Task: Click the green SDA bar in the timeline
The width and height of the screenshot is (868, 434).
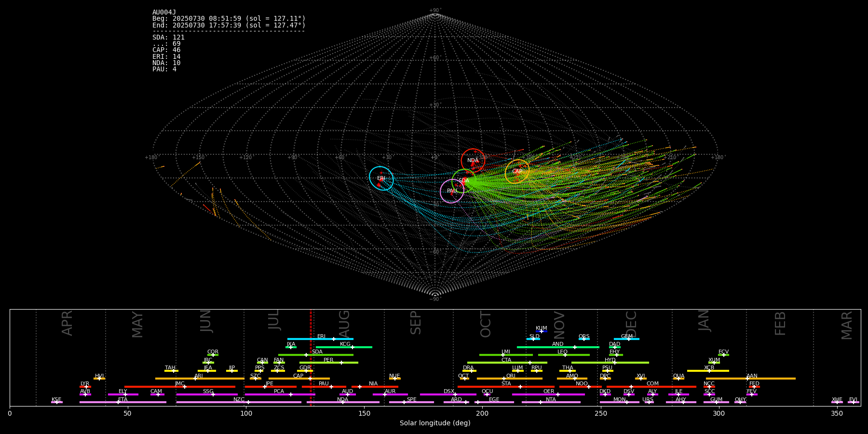Action: coord(316,355)
